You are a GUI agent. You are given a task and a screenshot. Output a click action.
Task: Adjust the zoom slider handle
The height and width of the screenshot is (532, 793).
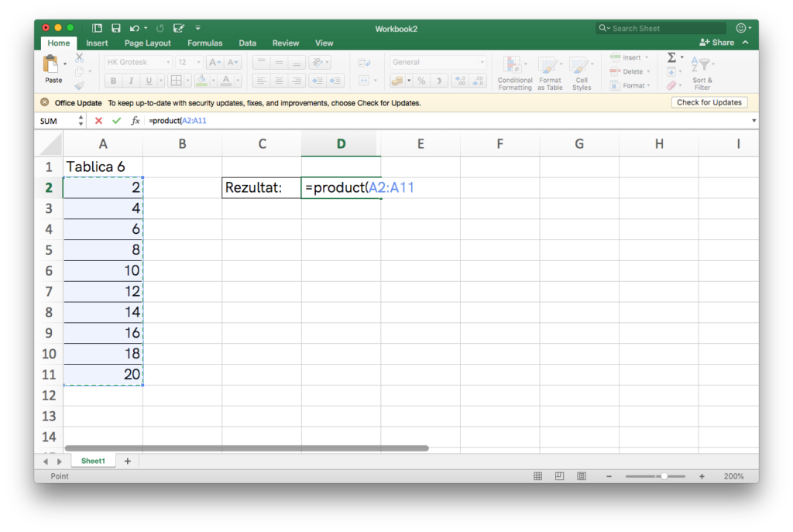664,476
